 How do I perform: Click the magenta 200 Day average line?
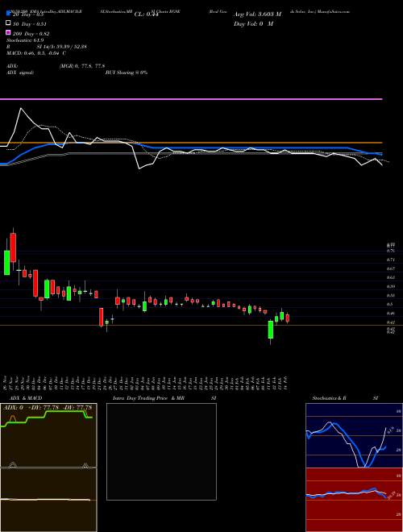coord(191,99)
